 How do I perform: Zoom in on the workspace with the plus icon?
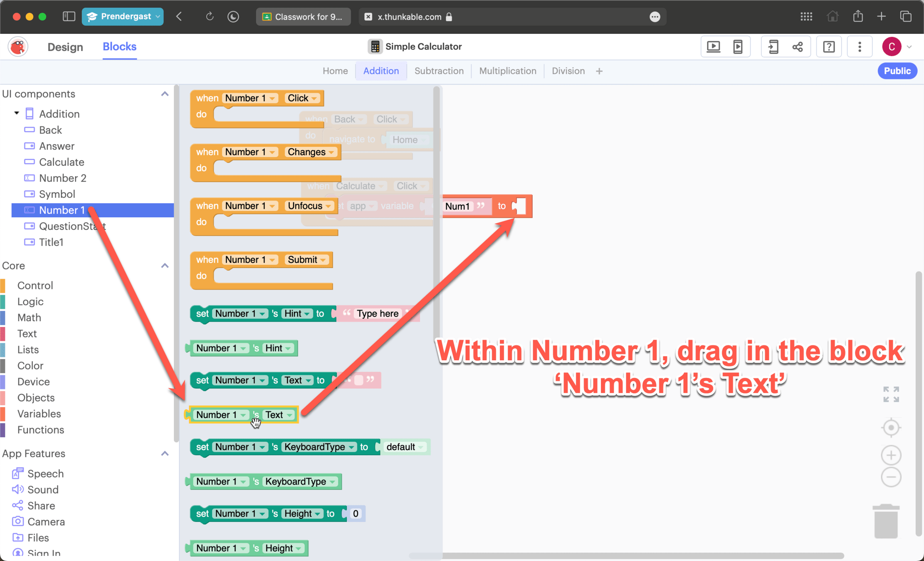891,455
